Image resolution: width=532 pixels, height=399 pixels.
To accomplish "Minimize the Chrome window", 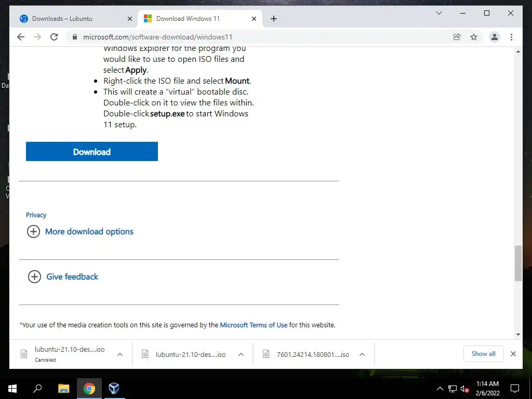I will [x=463, y=13].
